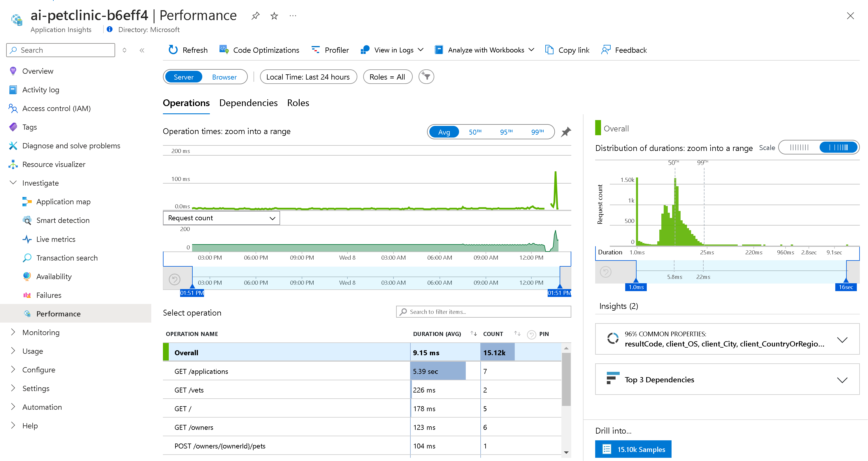
Task: Click the Refresh icon in toolbar
Action: [173, 50]
